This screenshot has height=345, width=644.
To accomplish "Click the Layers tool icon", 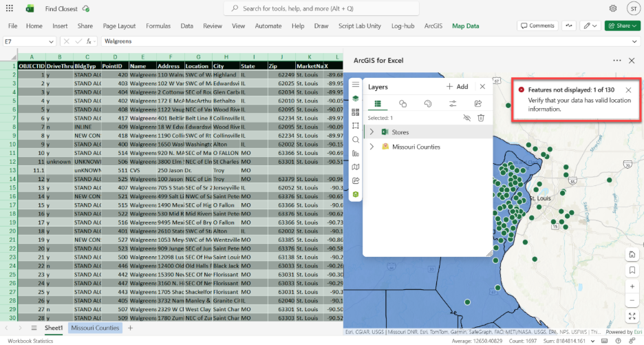I will coord(356,98).
